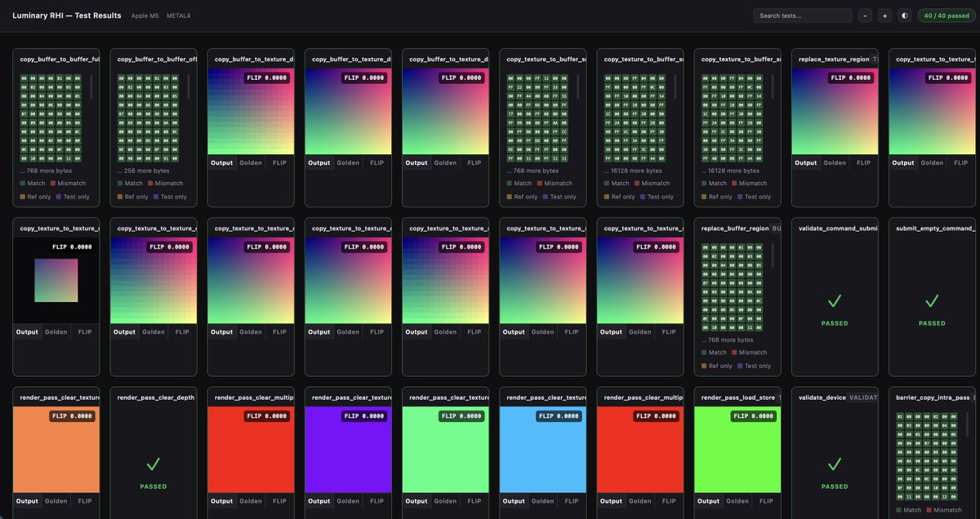
Task: Switch to FLIP tab in render_pass_load_store card
Action: [x=766, y=501]
